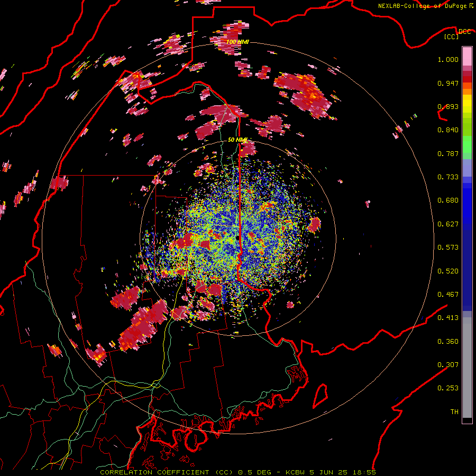Pick the light pink segment atop the color bar
Screen dimensions: 476x476
click(x=467, y=56)
